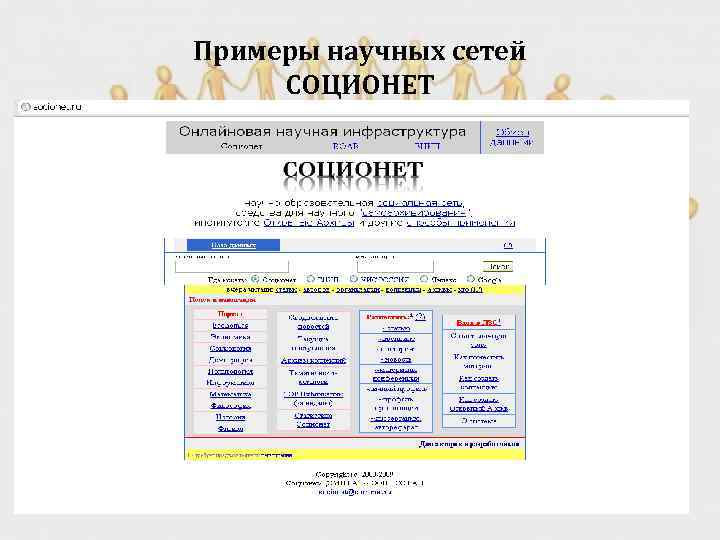This screenshot has height=540, width=720.
Task: Select the blue search tab above the inputs
Action: point(233,245)
